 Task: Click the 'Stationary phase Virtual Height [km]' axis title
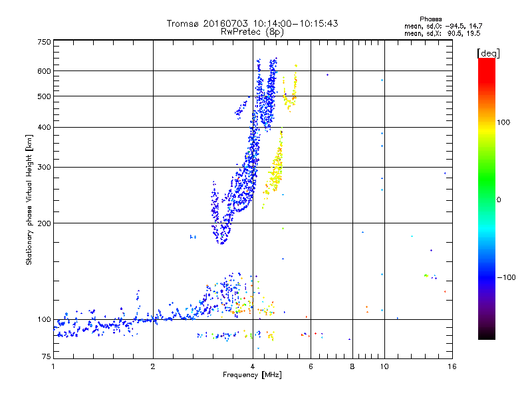(29, 199)
